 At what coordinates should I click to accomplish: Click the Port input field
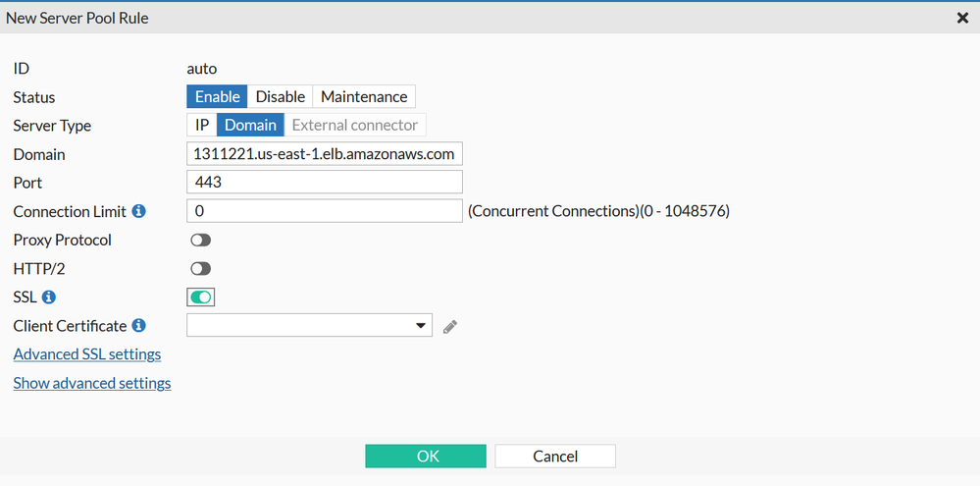324,183
